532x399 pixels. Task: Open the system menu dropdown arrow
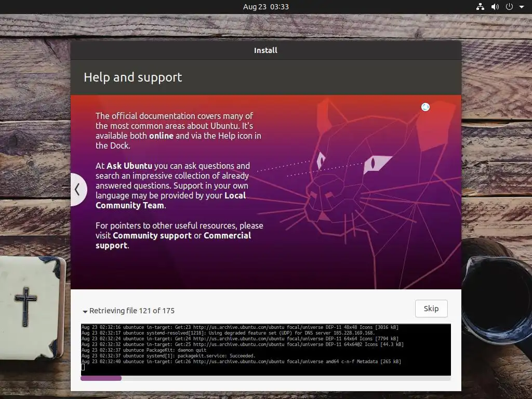522,7
